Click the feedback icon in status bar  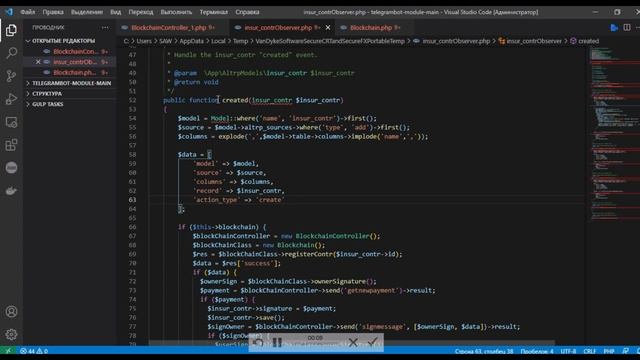pos(626,351)
